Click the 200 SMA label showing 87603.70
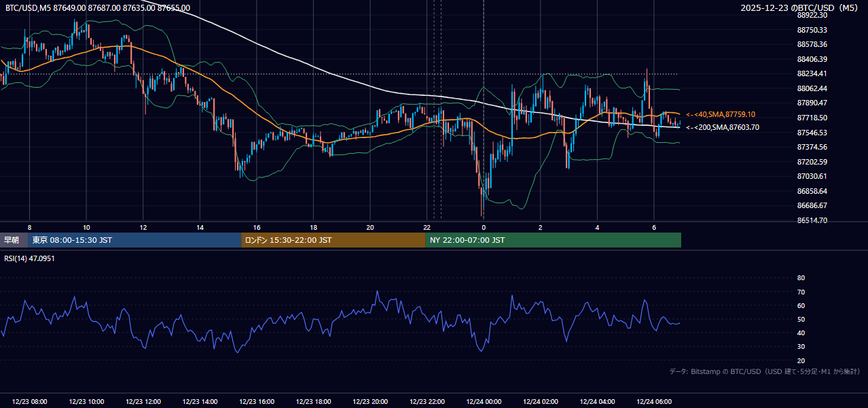The width and height of the screenshot is (868, 408). point(723,127)
